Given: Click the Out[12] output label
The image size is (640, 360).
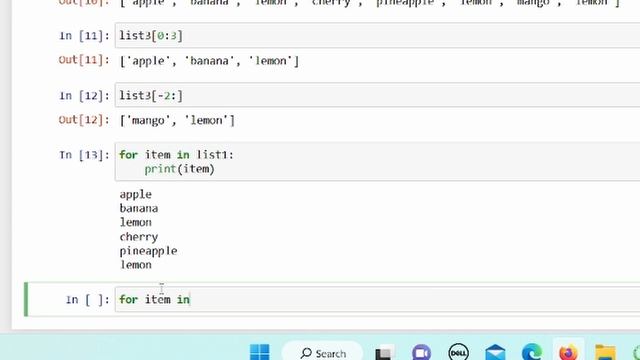Looking at the screenshot, I should click(x=84, y=120).
